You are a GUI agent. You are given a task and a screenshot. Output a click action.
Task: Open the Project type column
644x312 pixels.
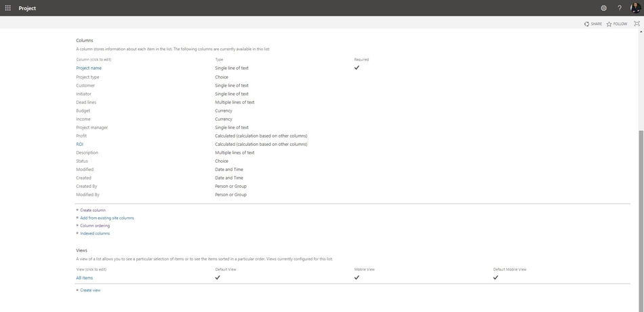[87, 77]
